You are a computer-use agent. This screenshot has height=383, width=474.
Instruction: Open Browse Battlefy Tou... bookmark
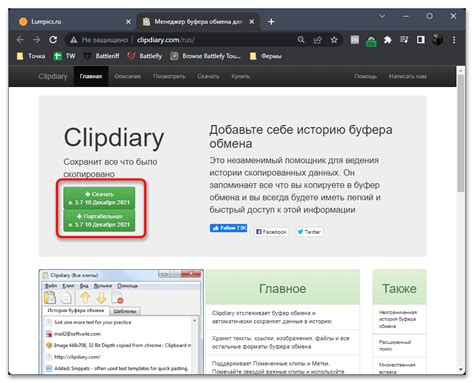(x=205, y=56)
